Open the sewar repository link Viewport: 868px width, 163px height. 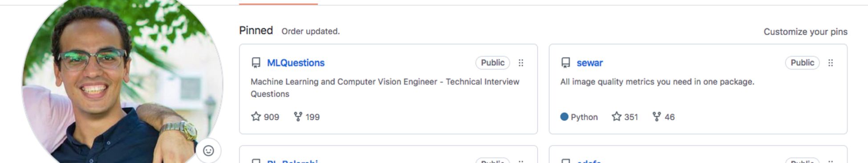tap(589, 63)
